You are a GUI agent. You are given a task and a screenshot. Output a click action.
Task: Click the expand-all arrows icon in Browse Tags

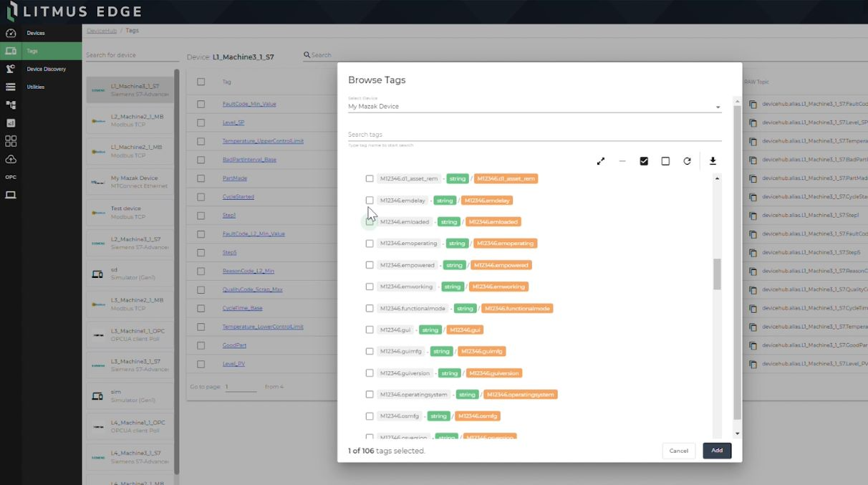pos(601,161)
